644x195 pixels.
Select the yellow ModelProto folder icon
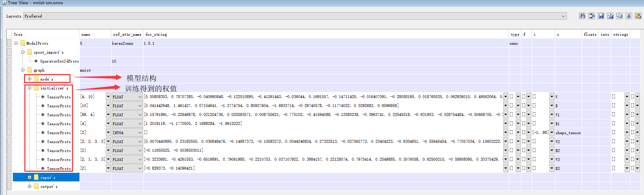[23, 43]
